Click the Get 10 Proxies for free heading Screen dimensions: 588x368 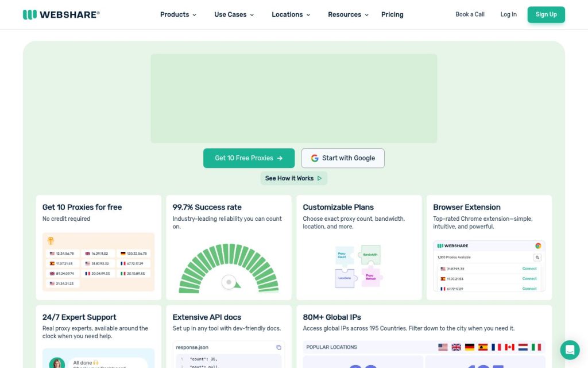tap(82, 207)
